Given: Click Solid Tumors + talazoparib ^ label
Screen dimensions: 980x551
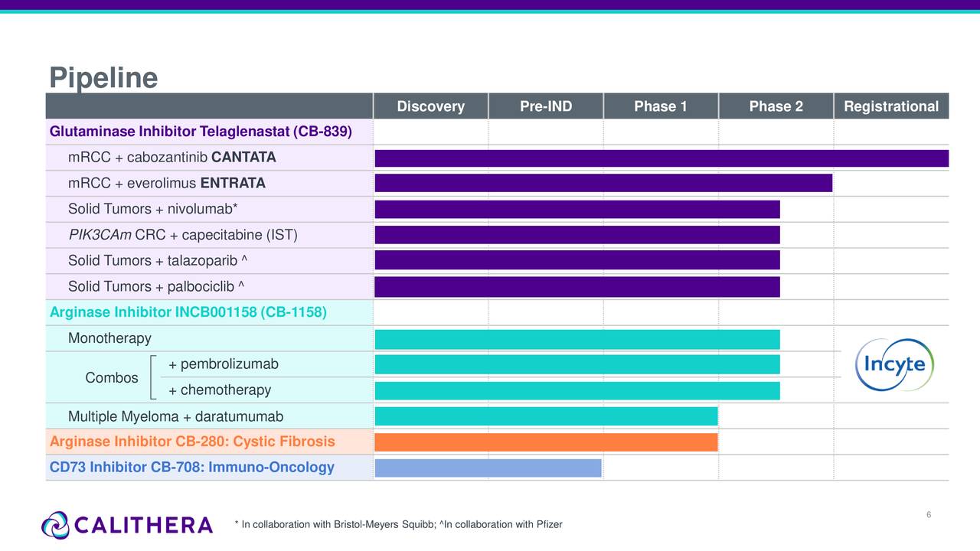Looking at the screenshot, I should [x=158, y=261].
